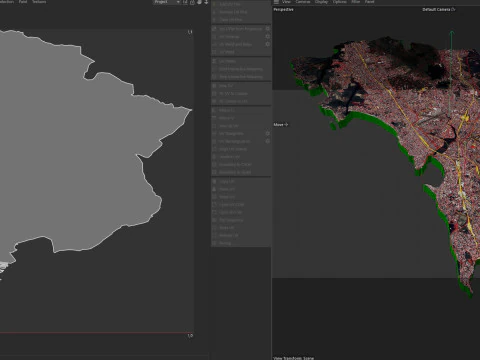
Task: Open the Display menu in 3D viewport
Action: click(x=321, y=2)
